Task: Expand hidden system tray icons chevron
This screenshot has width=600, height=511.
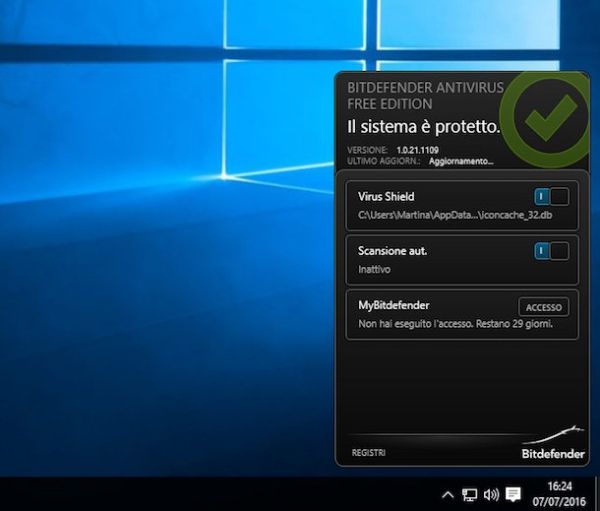Action: (447, 494)
